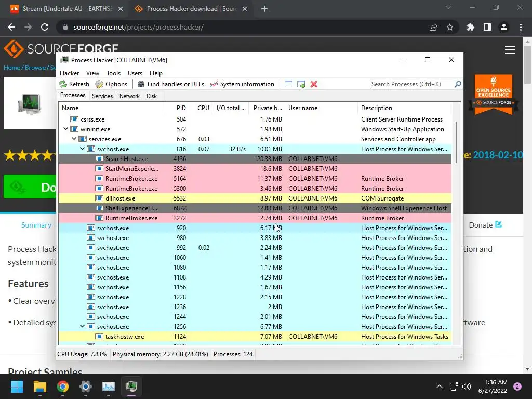Collapse the services.exe tree node
Screen dimensions: 532x399
[x=74, y=139]
